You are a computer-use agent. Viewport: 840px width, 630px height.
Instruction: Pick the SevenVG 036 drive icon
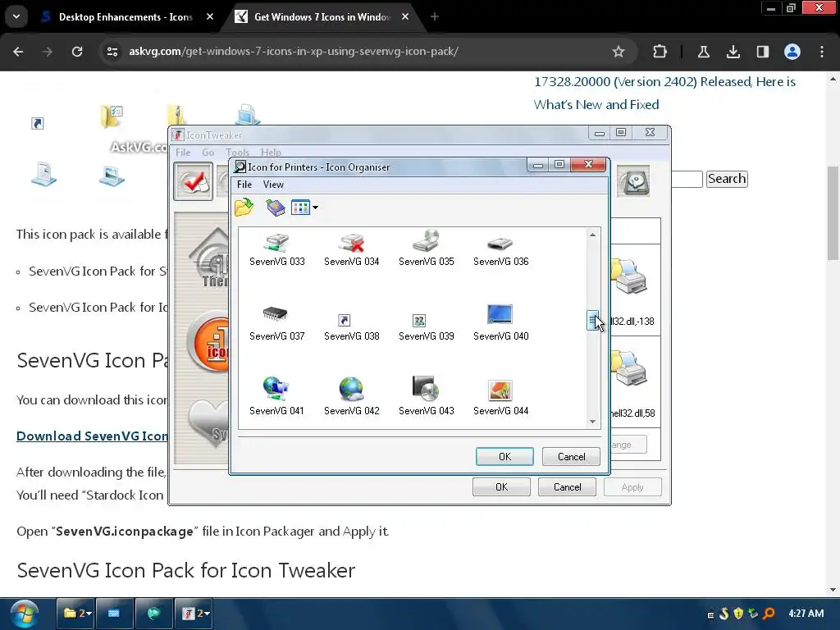pos(500,250)
